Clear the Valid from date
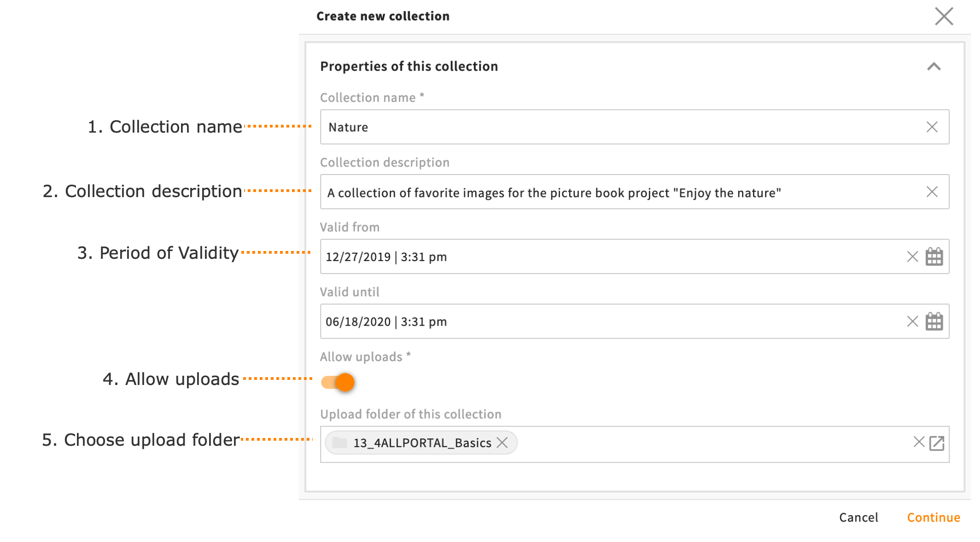Viewport: 980px width, 542px height. [x=912, y=256]
